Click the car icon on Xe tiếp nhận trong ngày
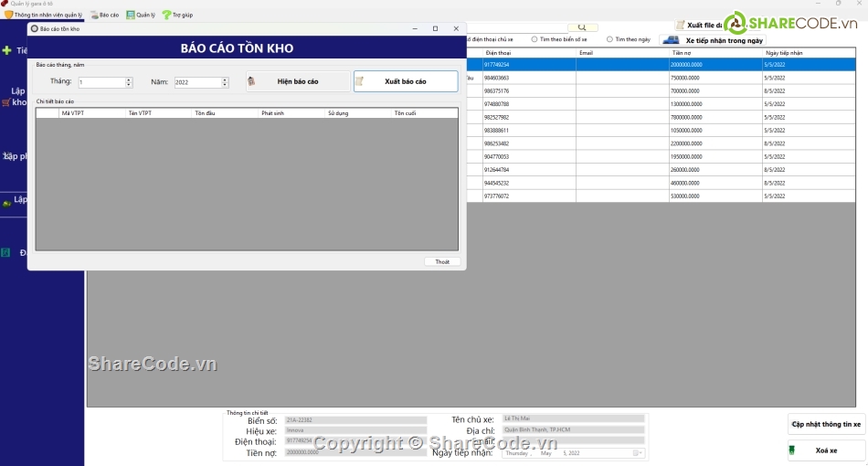868x466 pixels. pyautogui.click(x=672, y=40)
